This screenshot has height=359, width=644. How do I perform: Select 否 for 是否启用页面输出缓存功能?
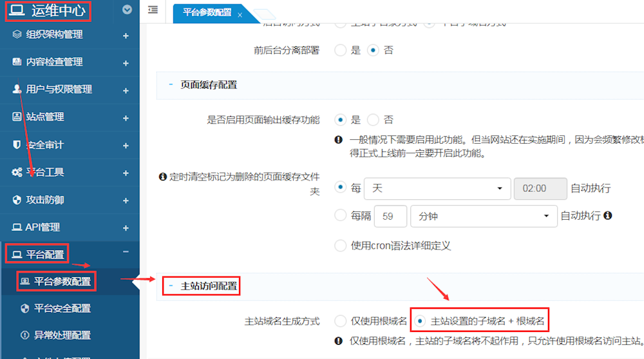373,120
